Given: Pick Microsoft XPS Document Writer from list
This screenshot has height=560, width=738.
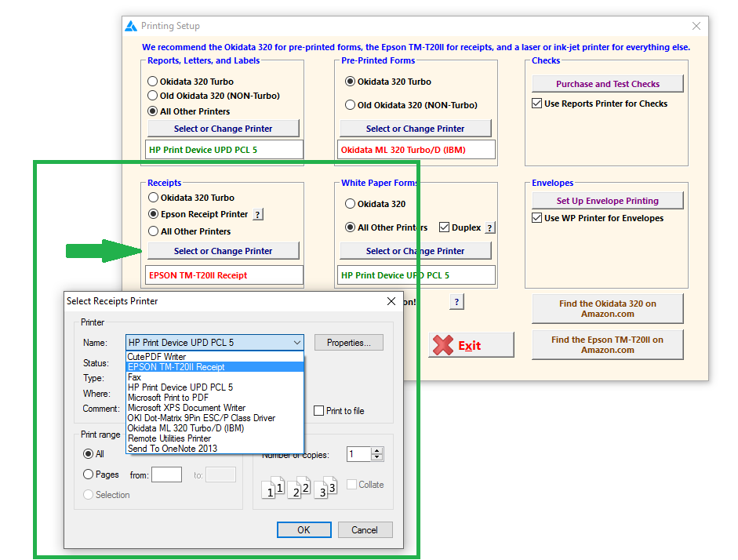Looking at the screenshot, I should [215, 408].
